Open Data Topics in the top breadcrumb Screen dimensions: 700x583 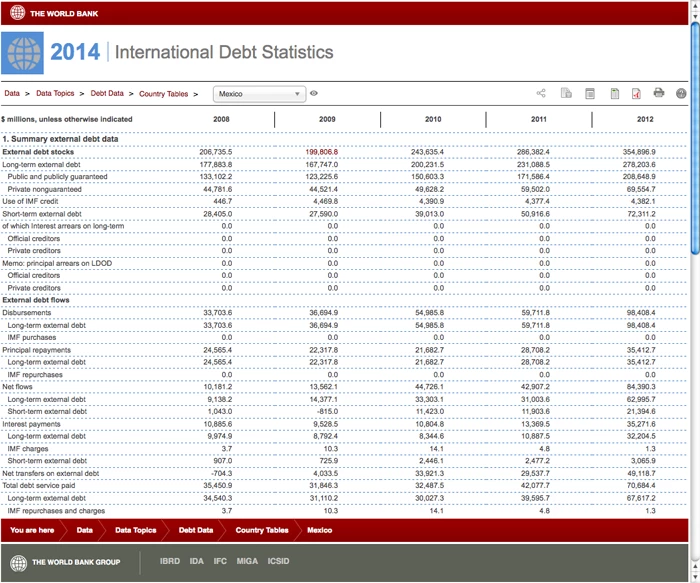click(55, 93)
